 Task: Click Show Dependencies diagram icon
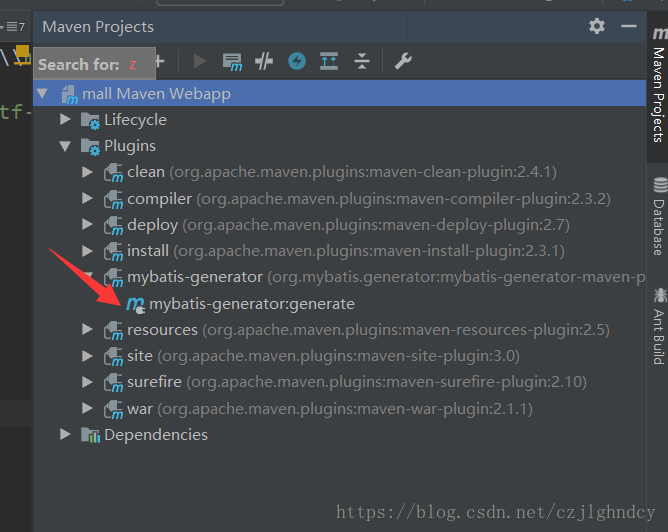(x=329, y=61)
